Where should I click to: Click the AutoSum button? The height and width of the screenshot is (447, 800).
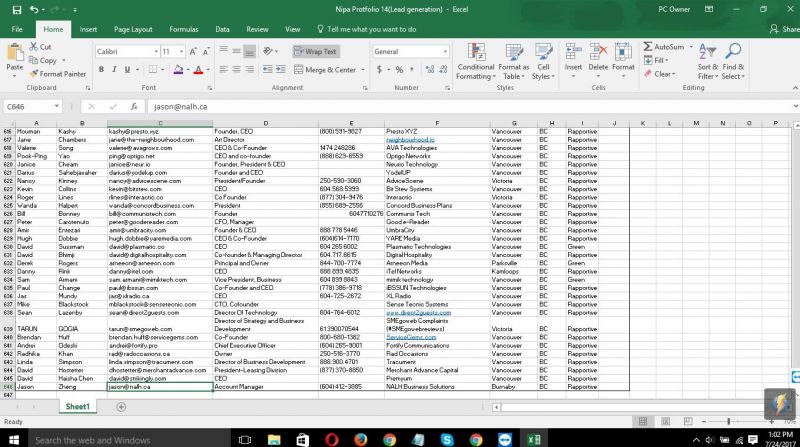[x=663, y=47]
